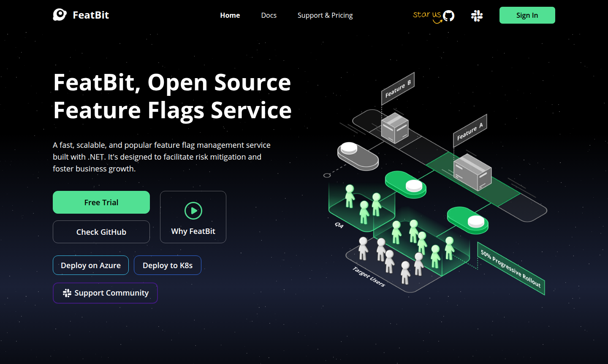Select the Check GitHub button
Screen dimensions: 608x364
point(101,232)
